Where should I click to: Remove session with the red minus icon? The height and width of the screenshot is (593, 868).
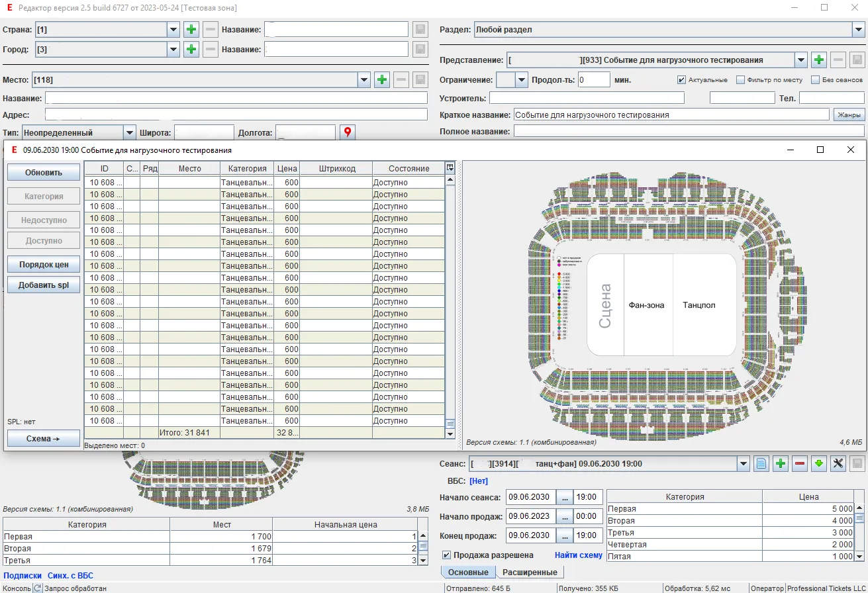(800, 464)
